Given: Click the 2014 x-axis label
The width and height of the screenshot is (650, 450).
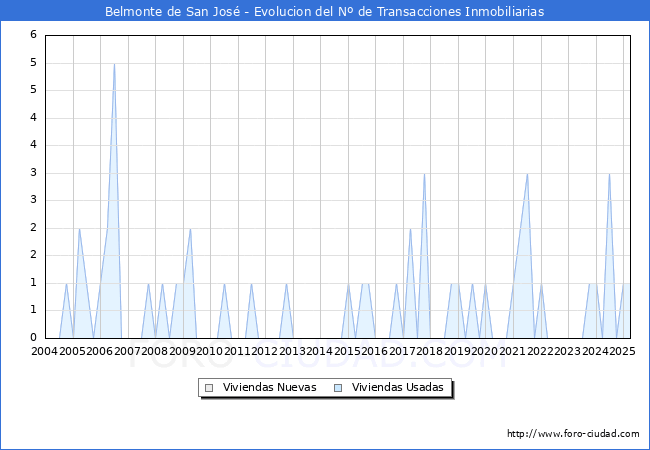Looking at the screenshot, I should pos(320,351).
